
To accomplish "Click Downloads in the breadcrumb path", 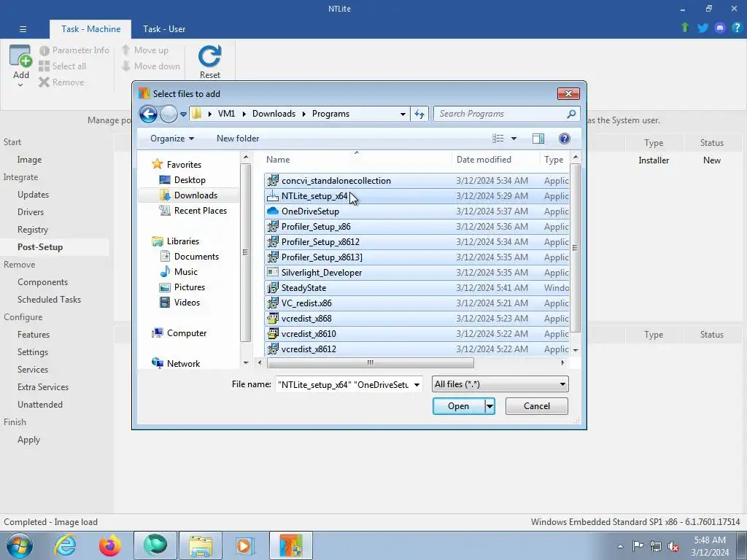I will pos(274,114).
